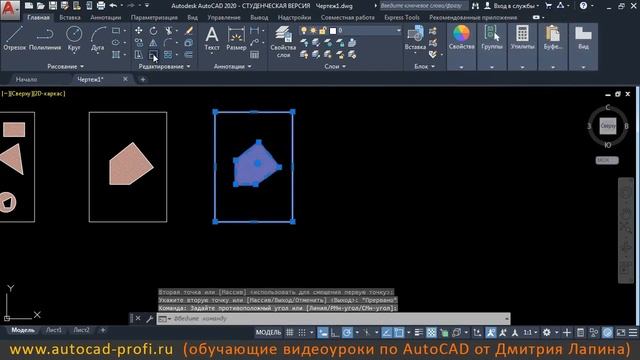This screenshot has height=360, width=640.
Task: Switch to the Параметризация ribbon tab
Action: click(154, 18)
